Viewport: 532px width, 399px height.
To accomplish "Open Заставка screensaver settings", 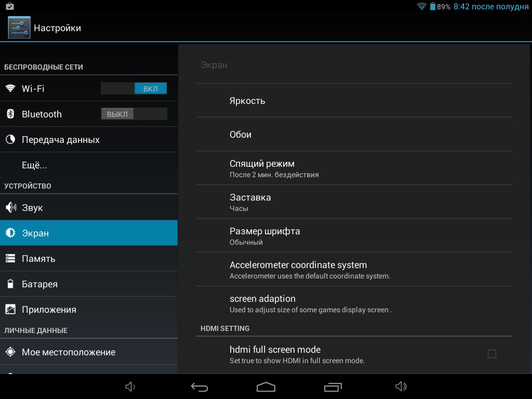I will tap(353, 202).
